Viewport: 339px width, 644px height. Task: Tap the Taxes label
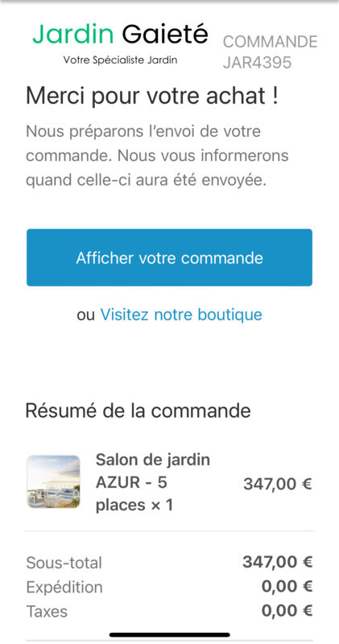(47, 612)
